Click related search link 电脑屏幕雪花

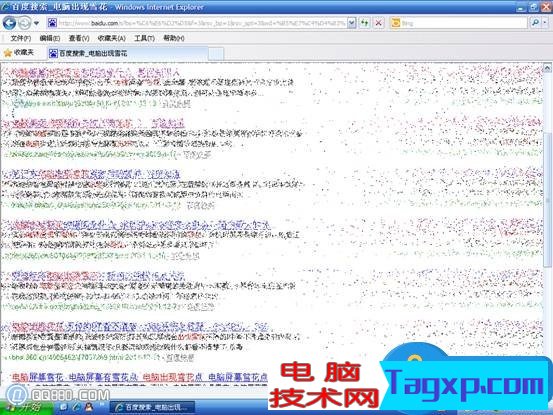click(x=38, y=377)
